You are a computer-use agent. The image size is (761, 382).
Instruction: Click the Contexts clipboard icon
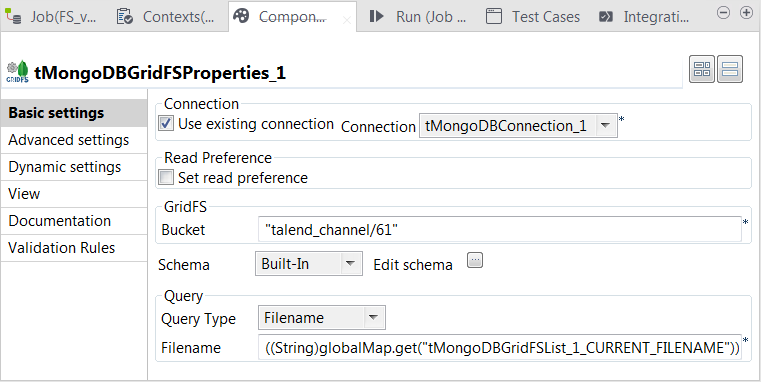(x=125, y=17)
